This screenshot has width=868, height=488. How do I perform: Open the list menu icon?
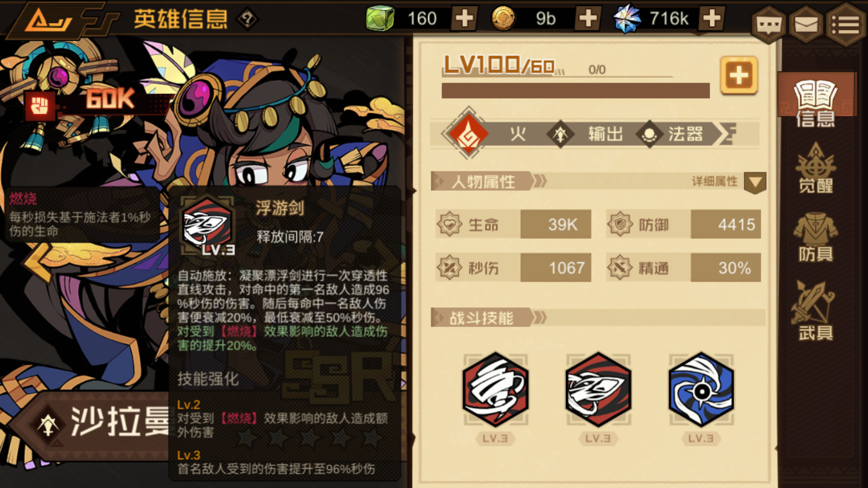coord(846,24)
